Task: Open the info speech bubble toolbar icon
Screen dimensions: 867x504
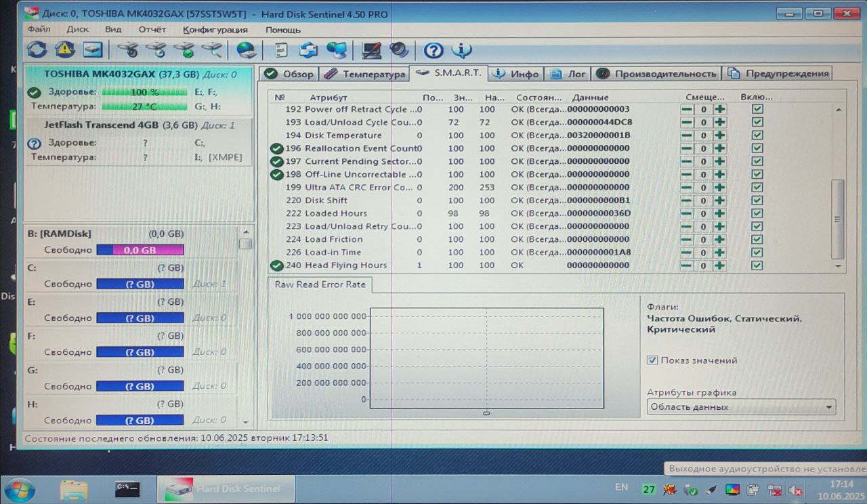Action: point(461,50)
